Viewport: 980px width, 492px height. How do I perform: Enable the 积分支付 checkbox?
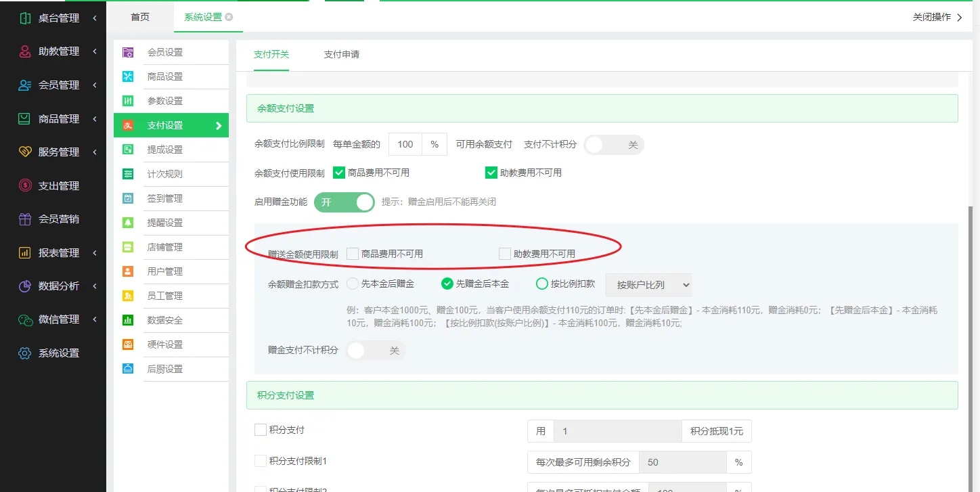point(261,430)
